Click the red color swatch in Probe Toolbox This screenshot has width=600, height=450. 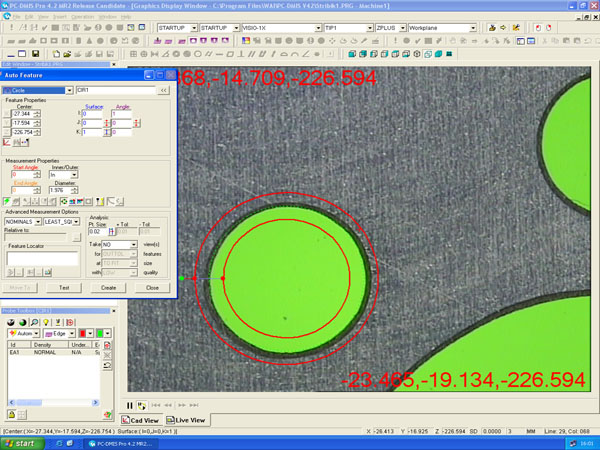(82, 334)
